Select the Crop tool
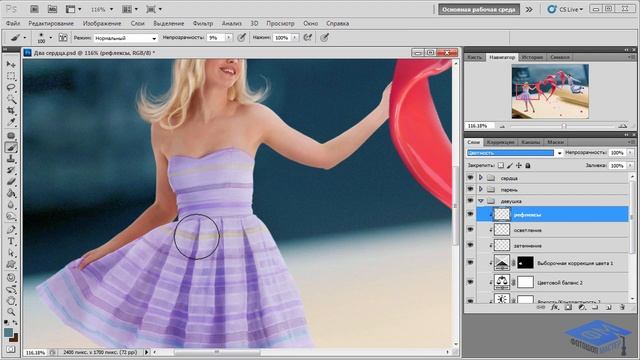640x360 pixels. click(11, 110)
